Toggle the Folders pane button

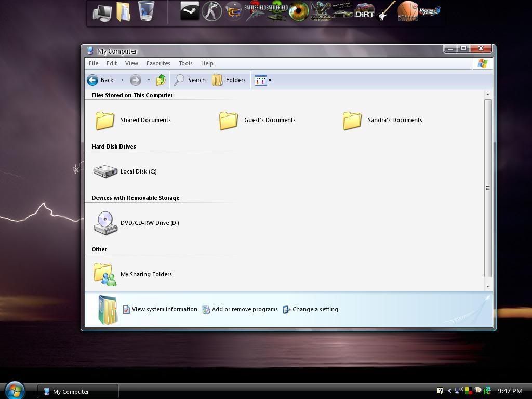[x=229, y=80]
